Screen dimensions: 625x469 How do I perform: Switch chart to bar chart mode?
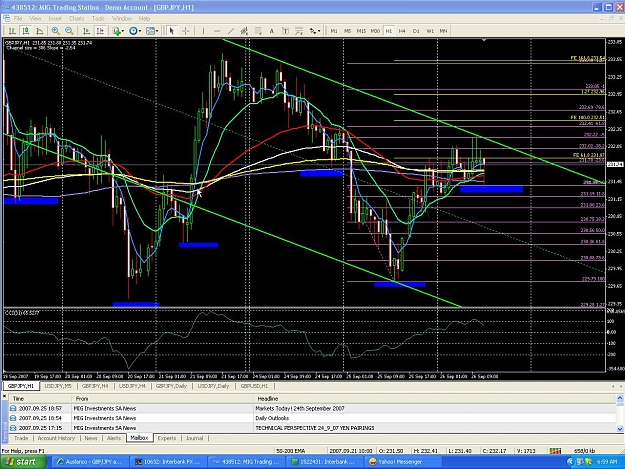[x=12, y=31]
